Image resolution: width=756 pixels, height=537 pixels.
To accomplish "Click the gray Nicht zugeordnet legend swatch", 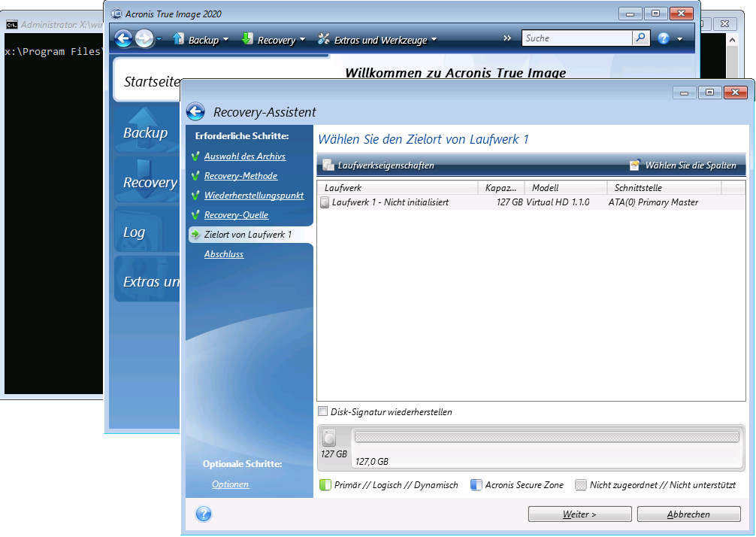I will pyautogui.click(x=581, y=485).
